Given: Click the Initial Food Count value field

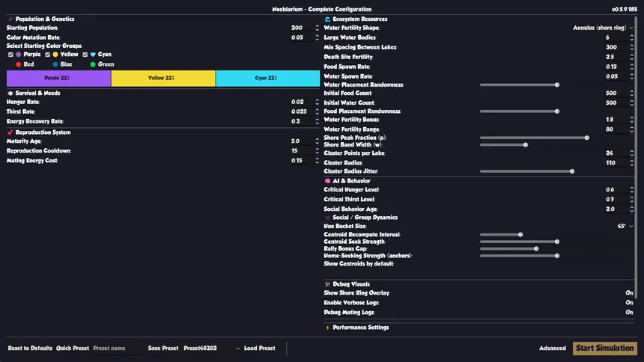Looking at the screenshot, I should coord(616,93).
